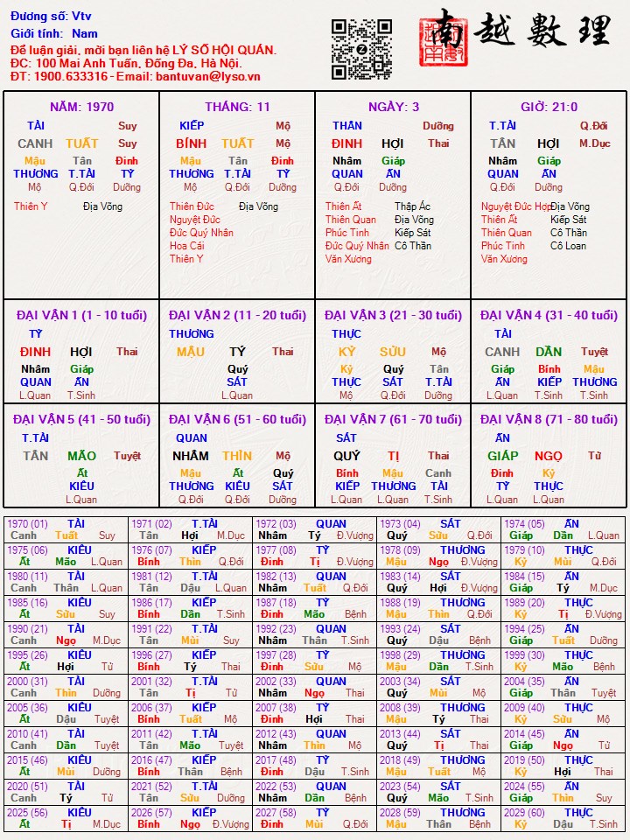Click the QR code image
630x840 pixels.
point(361,49)
